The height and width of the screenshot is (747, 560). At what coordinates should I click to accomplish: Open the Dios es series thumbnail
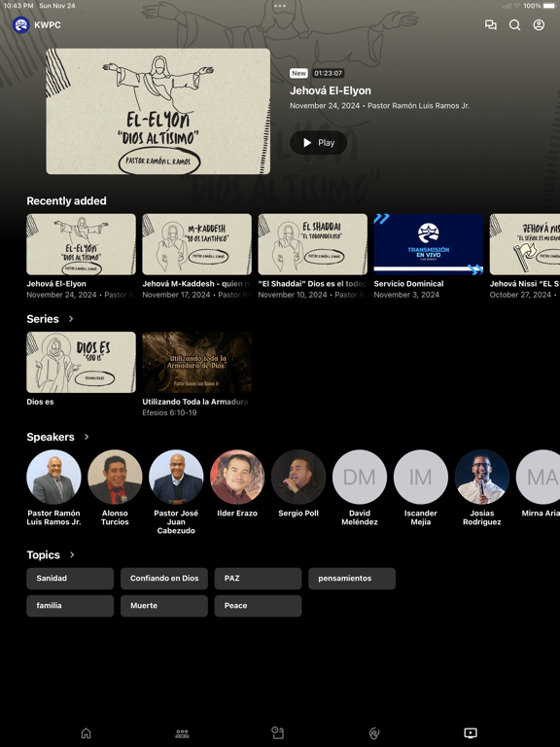[81, 362]
